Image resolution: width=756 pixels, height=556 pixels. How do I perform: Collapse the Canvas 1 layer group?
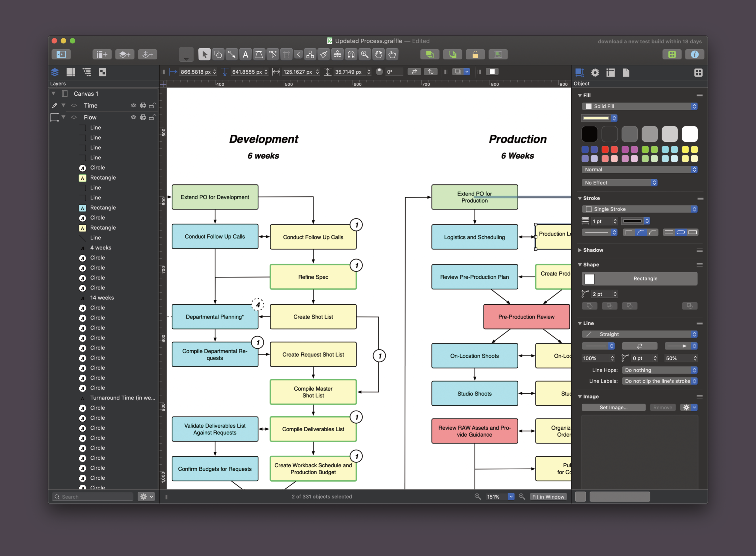(x=53, y=93)
